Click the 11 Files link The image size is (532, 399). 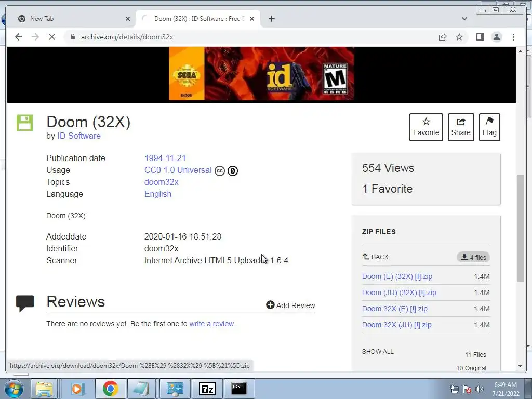[x=475, y=354]
